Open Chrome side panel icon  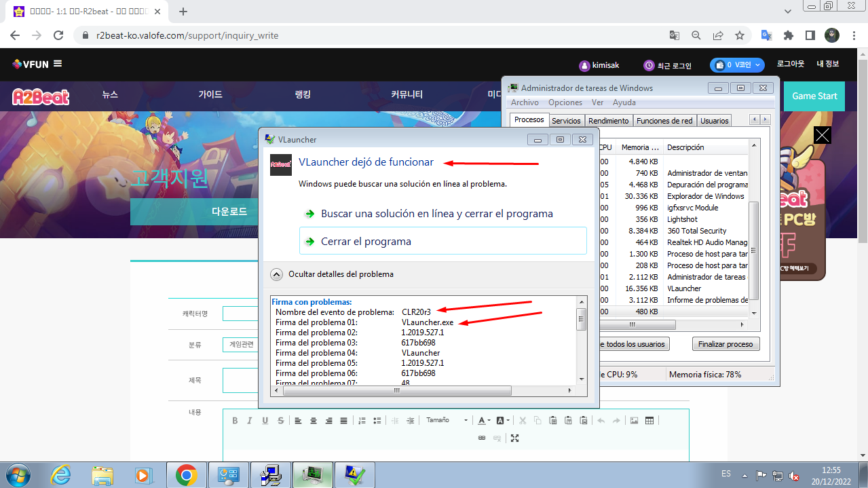coord(810,35)
